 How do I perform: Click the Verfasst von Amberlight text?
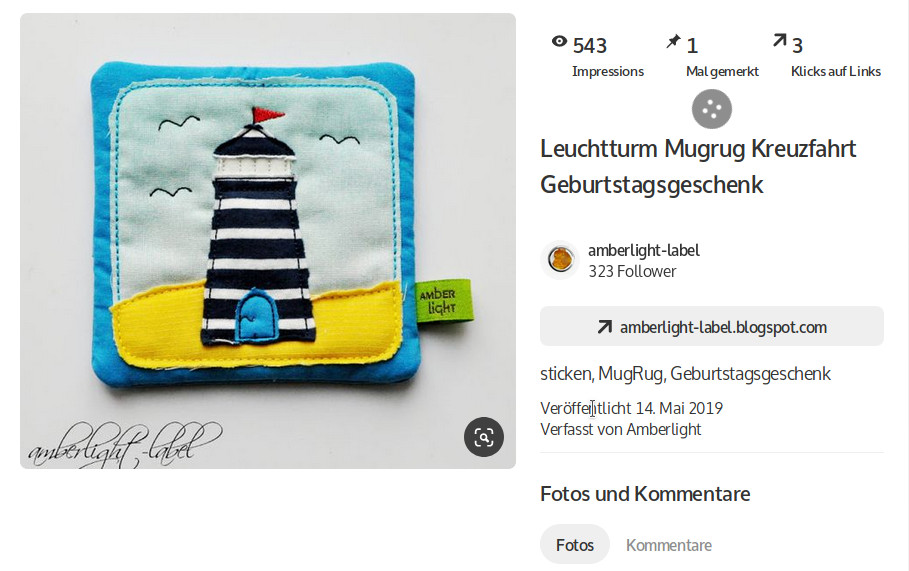click(620, 430)
